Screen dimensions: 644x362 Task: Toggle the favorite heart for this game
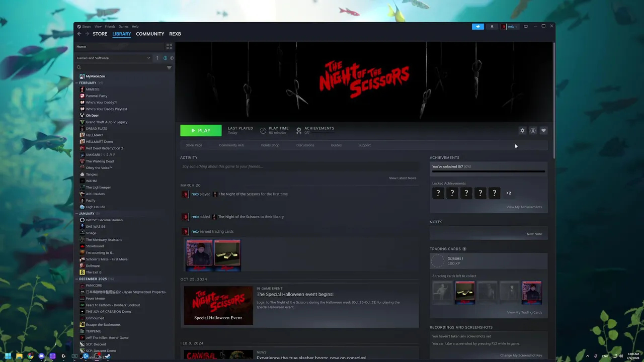click(x=543, y=131)
